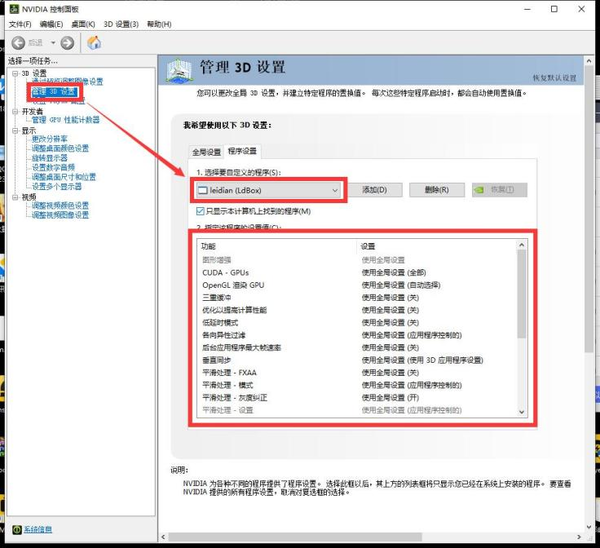
Task: Click the 恢复(T) button with NVIDIA logo
Action: (x=499, y=190)
